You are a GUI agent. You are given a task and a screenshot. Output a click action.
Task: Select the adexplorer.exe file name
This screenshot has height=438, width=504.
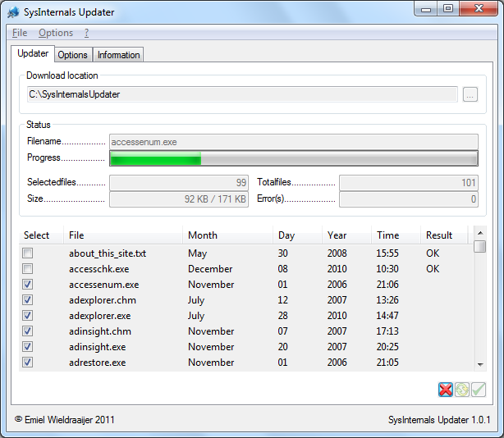(100, 316)
